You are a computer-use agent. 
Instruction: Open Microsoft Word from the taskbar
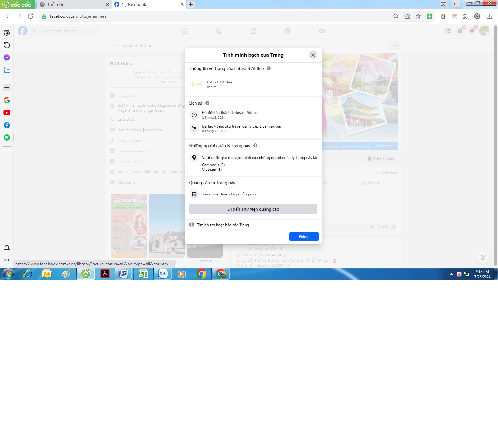point(124,274)
